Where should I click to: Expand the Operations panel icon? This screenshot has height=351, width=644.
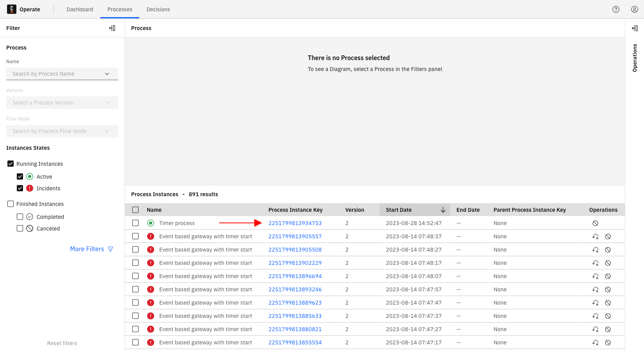pyautogui.click(x=635, y=28)
